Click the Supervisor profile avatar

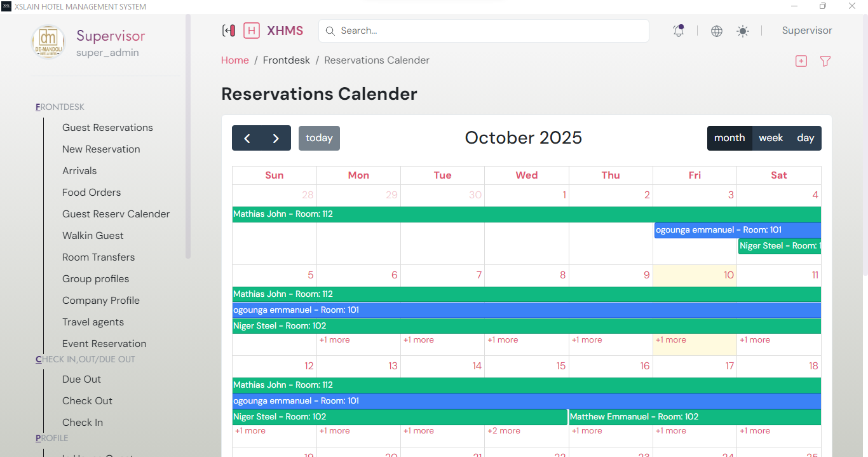pyautogui.click(x=48, y=43)
